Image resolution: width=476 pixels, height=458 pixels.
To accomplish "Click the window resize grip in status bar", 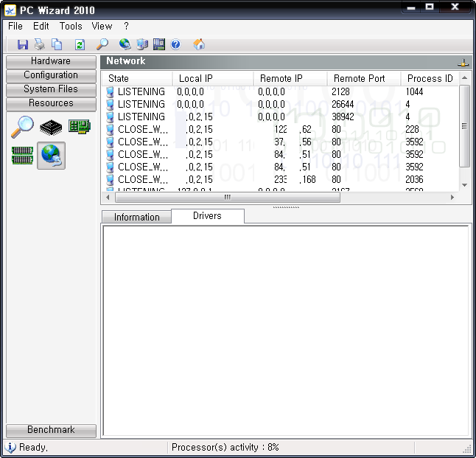I will tap(466, 449).
